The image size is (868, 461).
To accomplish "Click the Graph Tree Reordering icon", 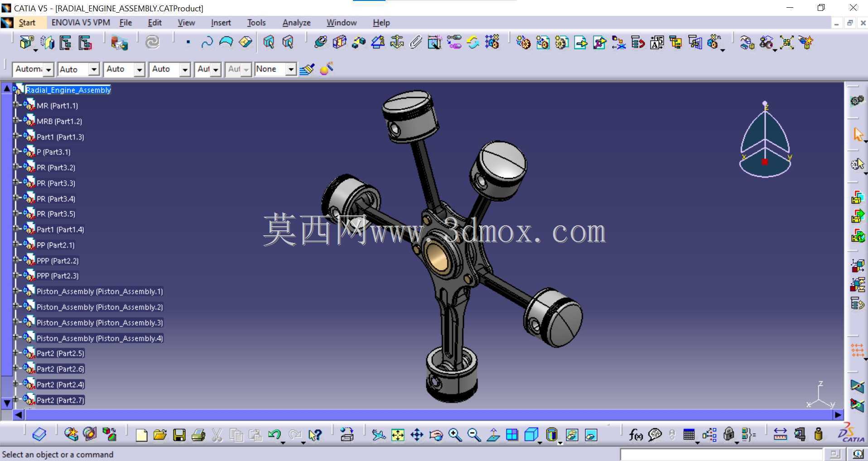I will pyautogui.click(x=638, y=43).
